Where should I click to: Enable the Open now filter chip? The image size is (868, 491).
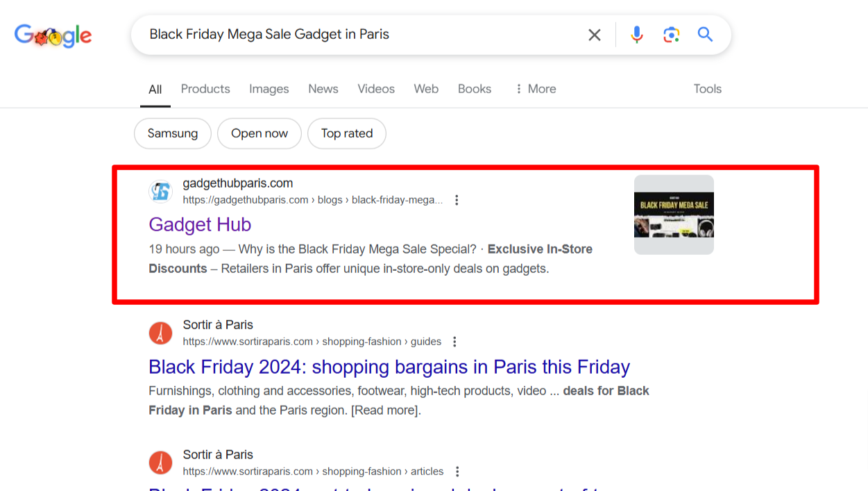coord(259,133)
